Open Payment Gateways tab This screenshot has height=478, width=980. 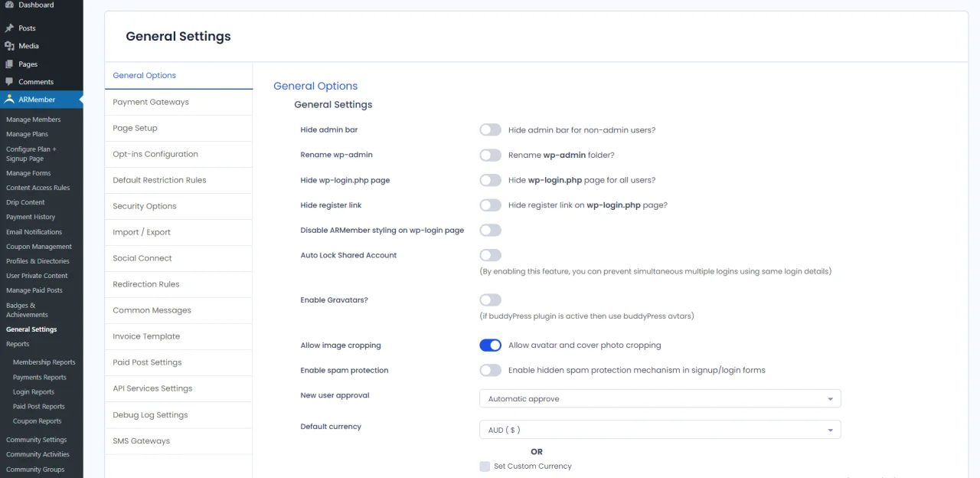178,102
